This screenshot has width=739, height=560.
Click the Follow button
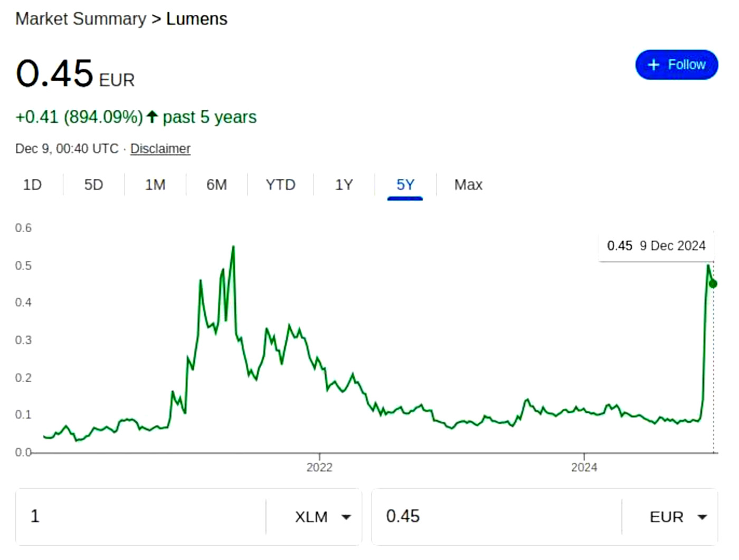(676, 65)
